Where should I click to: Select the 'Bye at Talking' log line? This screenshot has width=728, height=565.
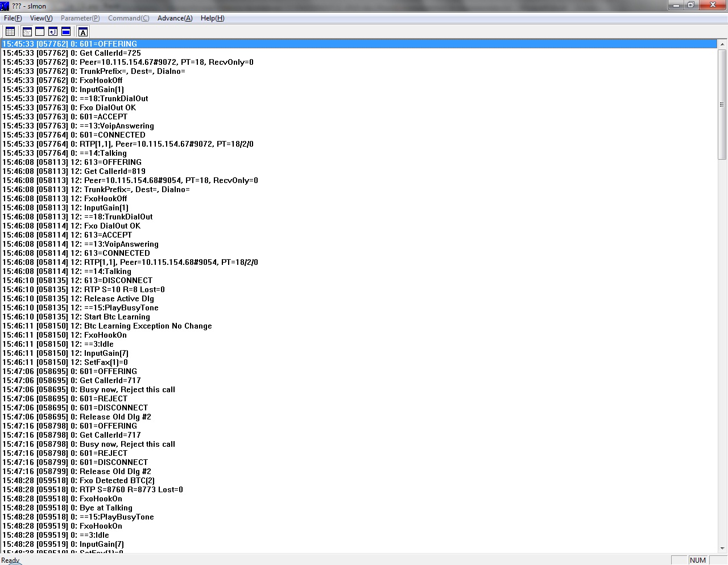[x=359, y=508]
